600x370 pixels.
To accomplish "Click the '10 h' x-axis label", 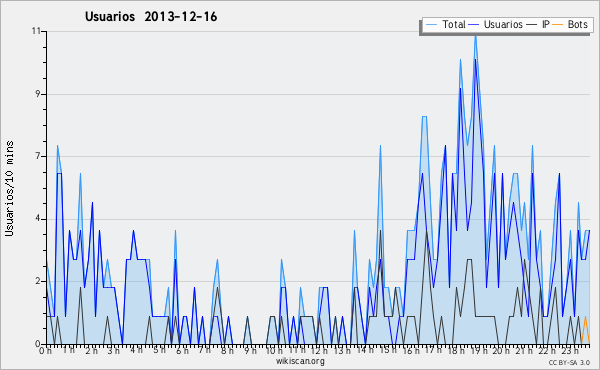I will click(274, 350).
